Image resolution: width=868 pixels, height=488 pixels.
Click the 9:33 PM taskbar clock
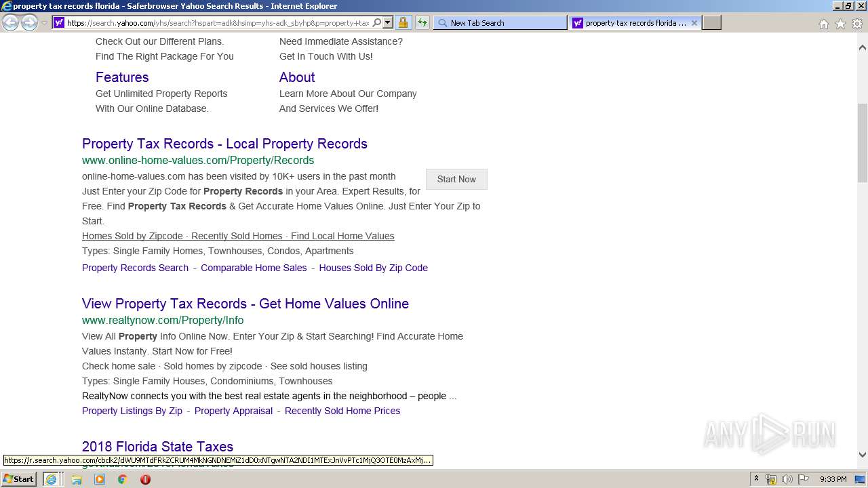tap(833, 479)
